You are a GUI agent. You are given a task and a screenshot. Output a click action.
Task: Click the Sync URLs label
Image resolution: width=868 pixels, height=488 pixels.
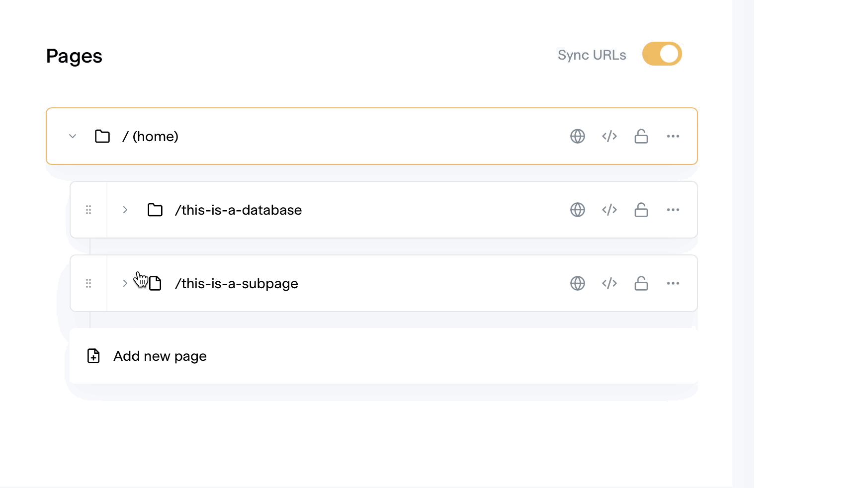[x=592, y=55]
